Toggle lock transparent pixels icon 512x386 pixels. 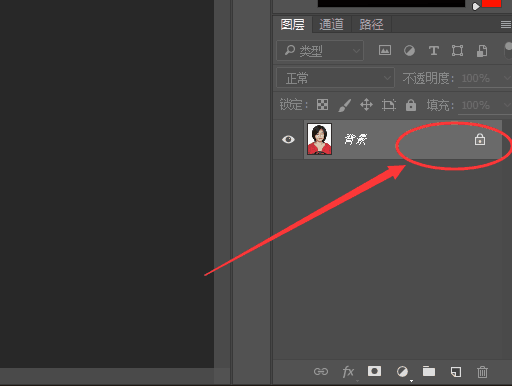(x=322, y=105)
